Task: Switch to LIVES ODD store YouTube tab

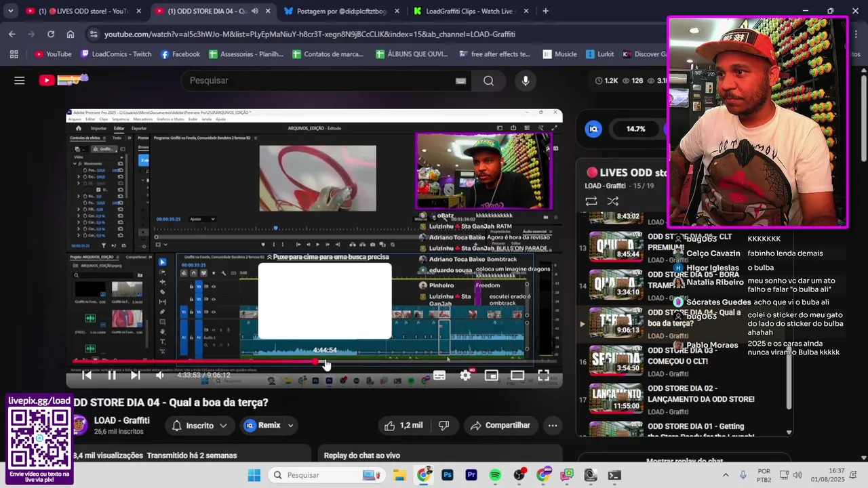Action: coord(83,11)
